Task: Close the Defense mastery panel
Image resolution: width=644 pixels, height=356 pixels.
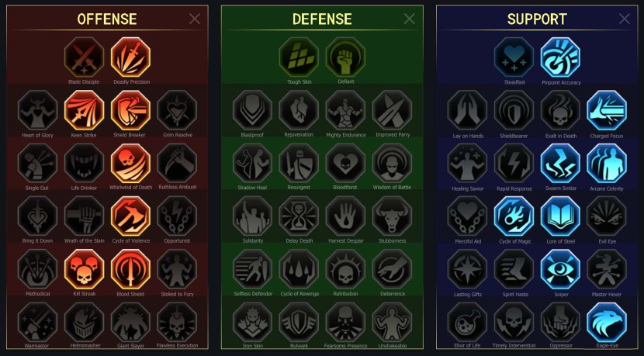Action: pos(410,19)
